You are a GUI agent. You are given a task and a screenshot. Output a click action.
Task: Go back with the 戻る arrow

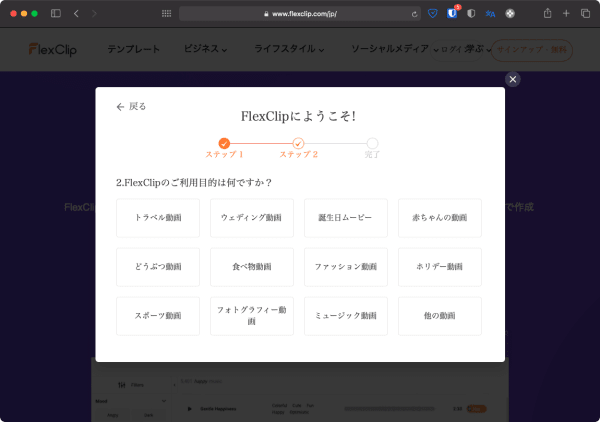click(131, 106)
